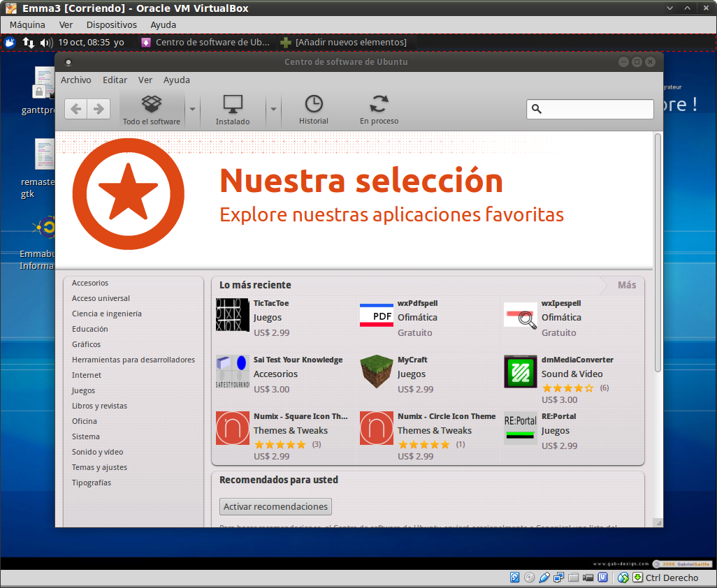Show the Instalado software list
The image size is (717, 588).
233,110
